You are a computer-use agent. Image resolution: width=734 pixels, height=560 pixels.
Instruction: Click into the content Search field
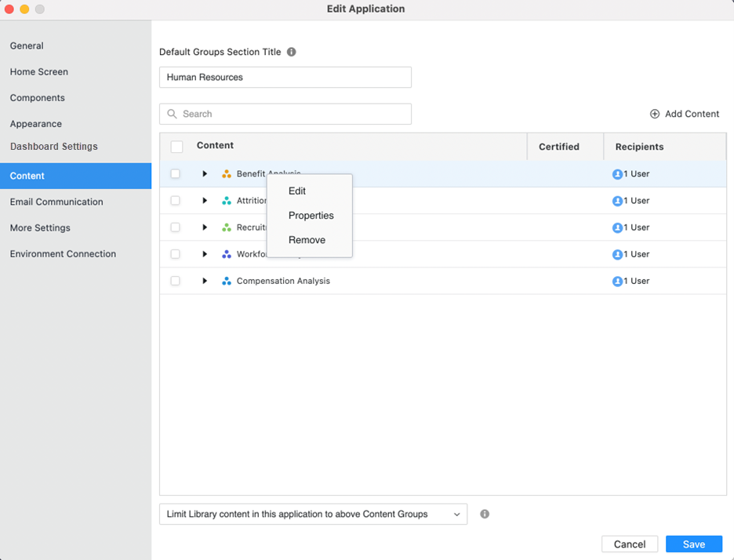(290, 114)
